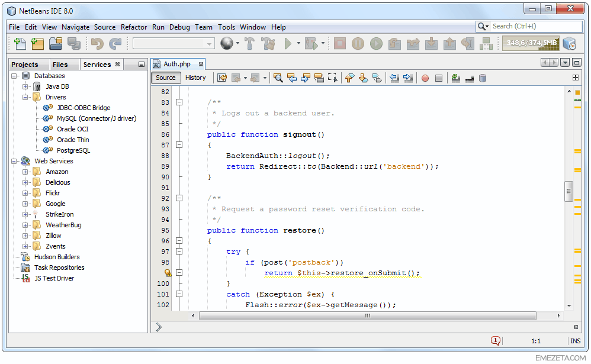Click the warning hint bulb in gutter
591x364 pixels.
168,273
